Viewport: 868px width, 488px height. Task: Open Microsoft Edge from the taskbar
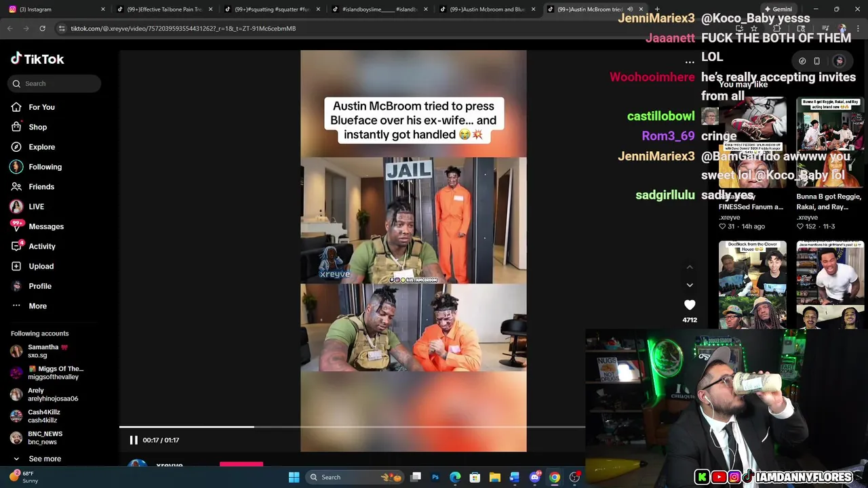point(455,477)
